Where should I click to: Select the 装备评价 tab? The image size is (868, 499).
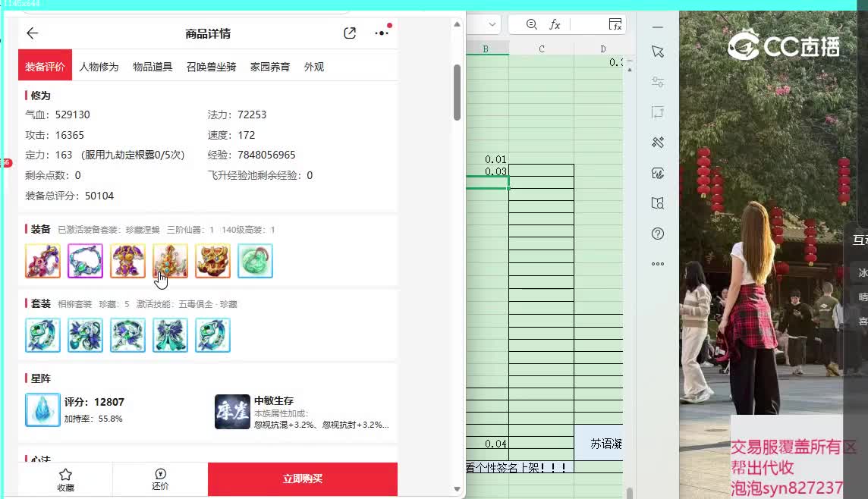45,67
